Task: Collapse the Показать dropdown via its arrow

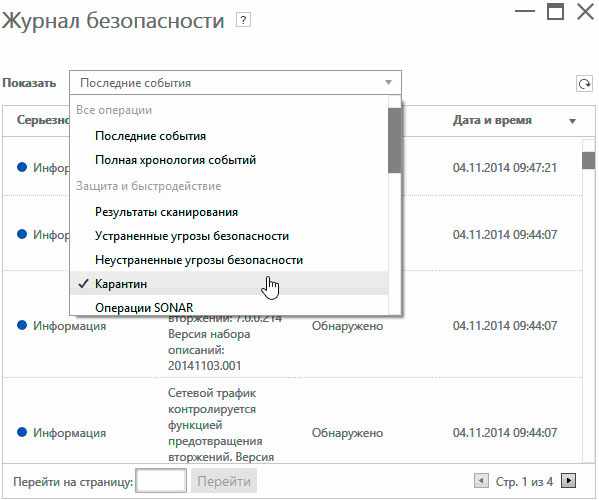Action: click(x=389, y=83)
